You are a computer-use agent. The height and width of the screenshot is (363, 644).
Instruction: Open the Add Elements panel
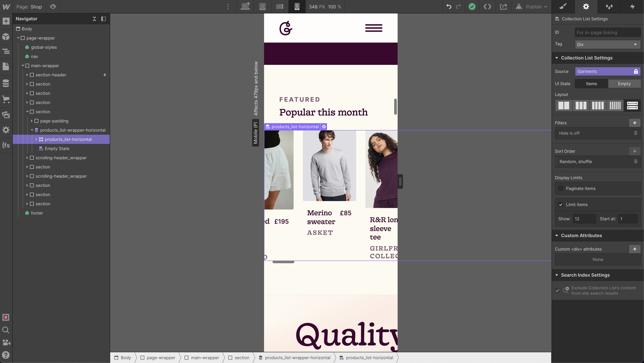(x=6, y=21)
